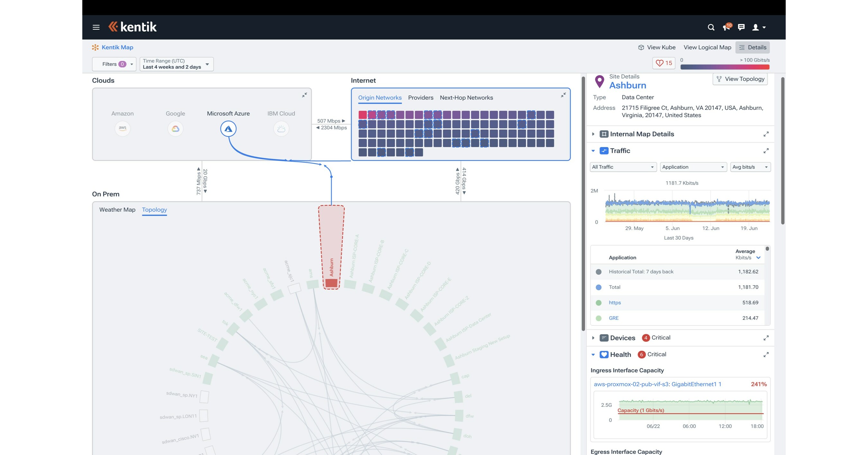Open the notifications bell with 10 alerts
Screen dimensions: 868x455
coord(726,27)
